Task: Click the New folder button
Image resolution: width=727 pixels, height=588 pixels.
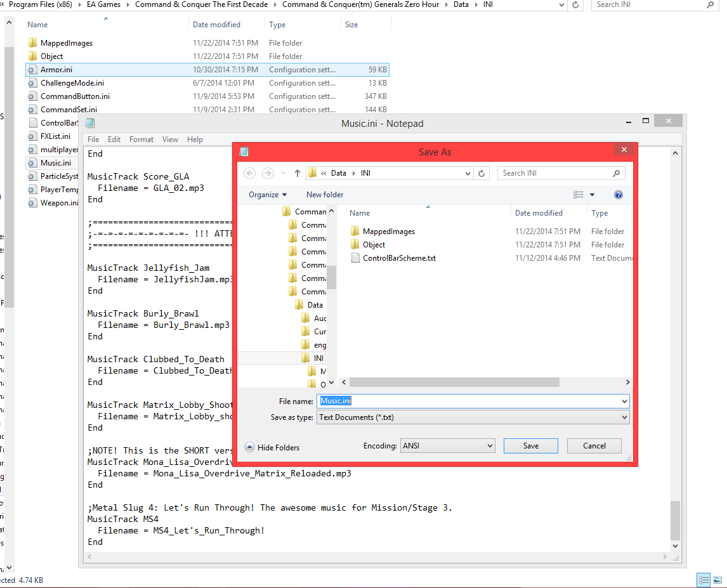Action: click(325, 195)
